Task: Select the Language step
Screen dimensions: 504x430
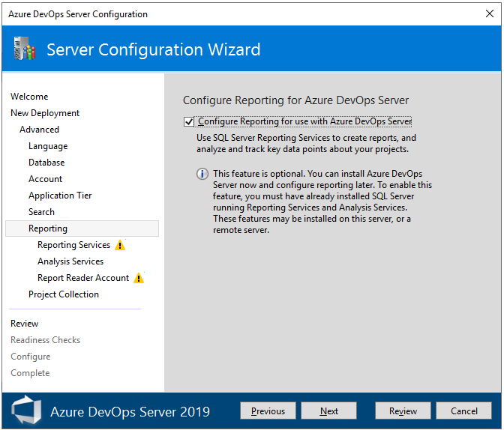Action: [x=48, y=146]
